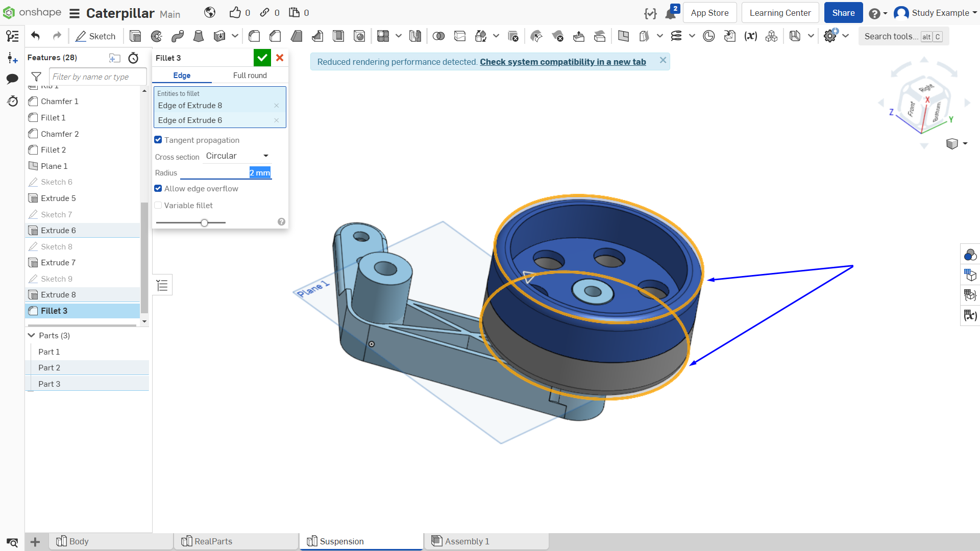Open the RealParts tab
The width and height of the screenshot is (980, 551).
[x=236, y=541]
